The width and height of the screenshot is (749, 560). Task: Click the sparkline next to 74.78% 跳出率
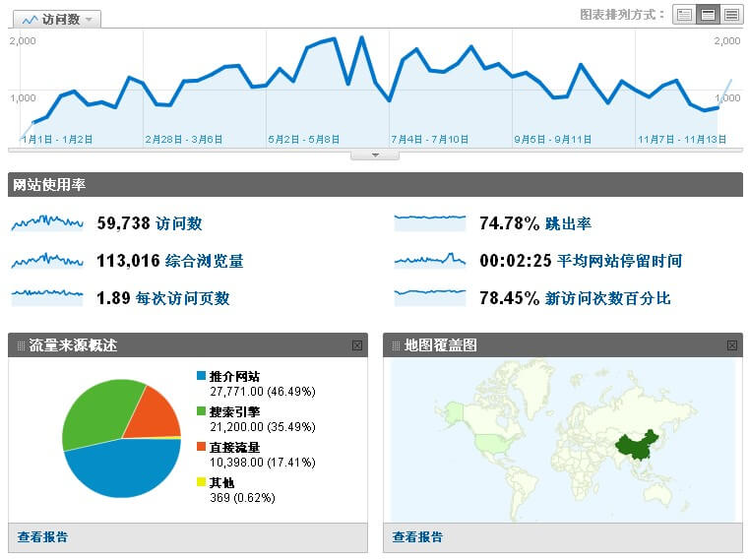click(430, 223)
